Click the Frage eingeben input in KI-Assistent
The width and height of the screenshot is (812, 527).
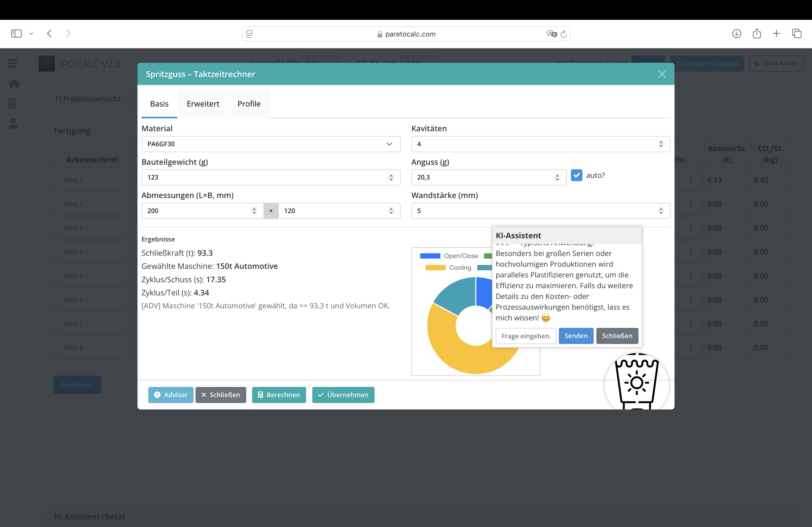[x=525, y=336]
